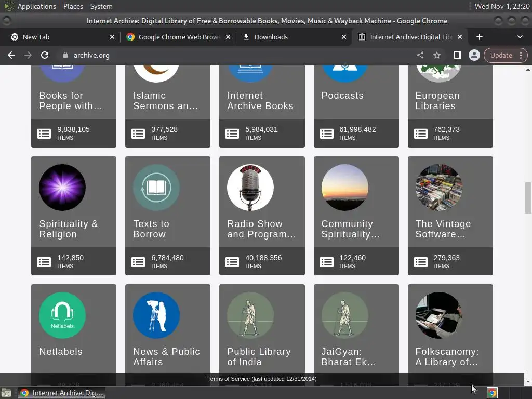Open a new browser tab

tap(480, 37)
